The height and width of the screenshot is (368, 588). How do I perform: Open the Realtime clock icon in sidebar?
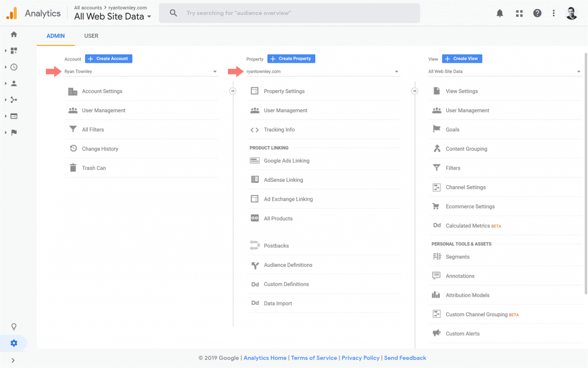(14, 67)
